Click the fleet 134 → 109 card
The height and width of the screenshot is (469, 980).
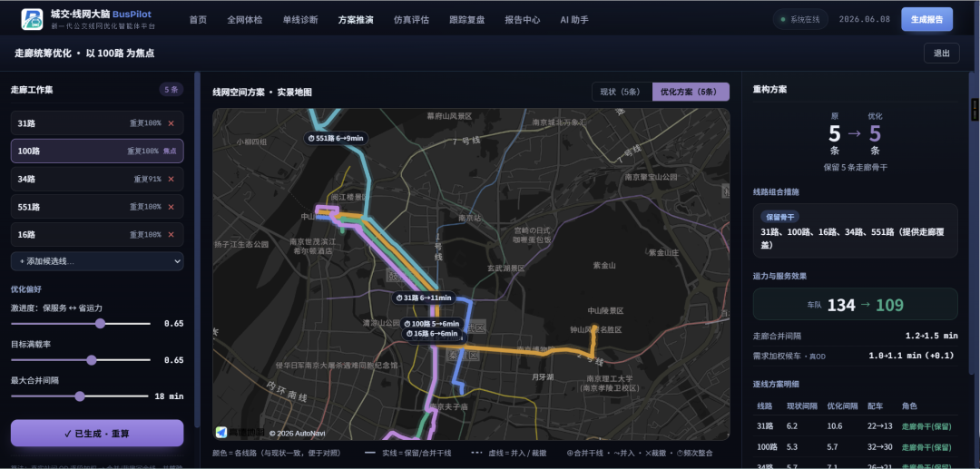point(855,304)
